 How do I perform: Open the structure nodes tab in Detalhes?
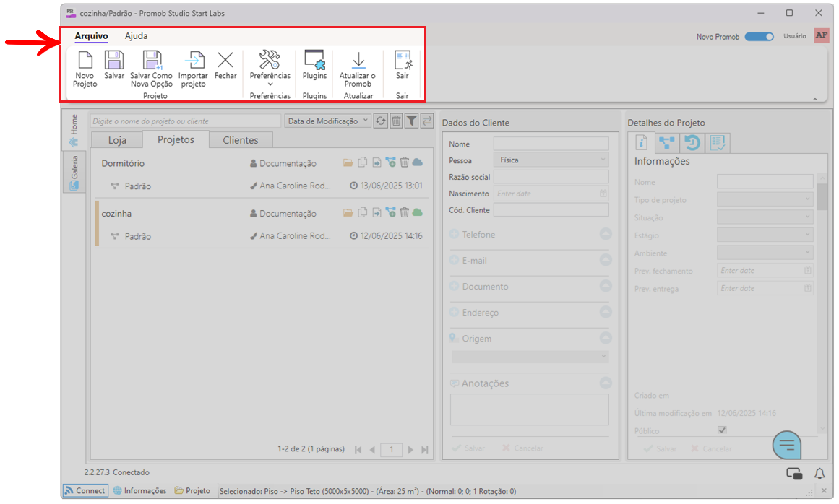tap(667, 143)
